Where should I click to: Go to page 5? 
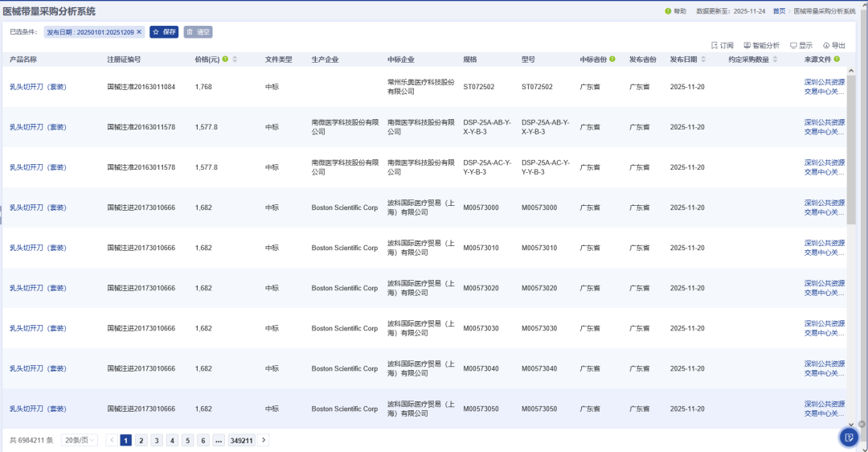pos(187,441)
